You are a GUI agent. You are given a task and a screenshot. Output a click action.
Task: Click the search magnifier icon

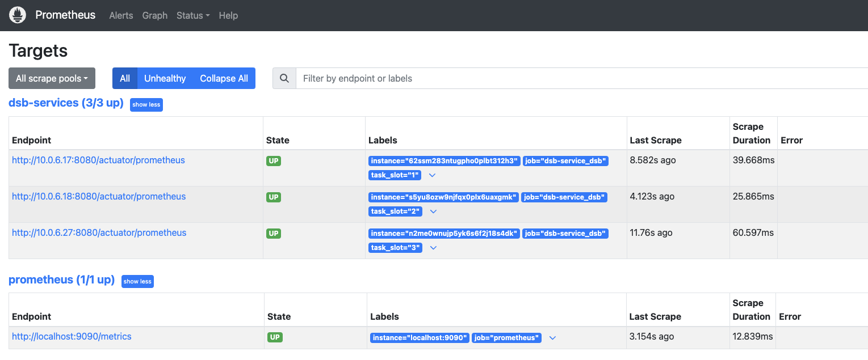(x=284, y=78)
